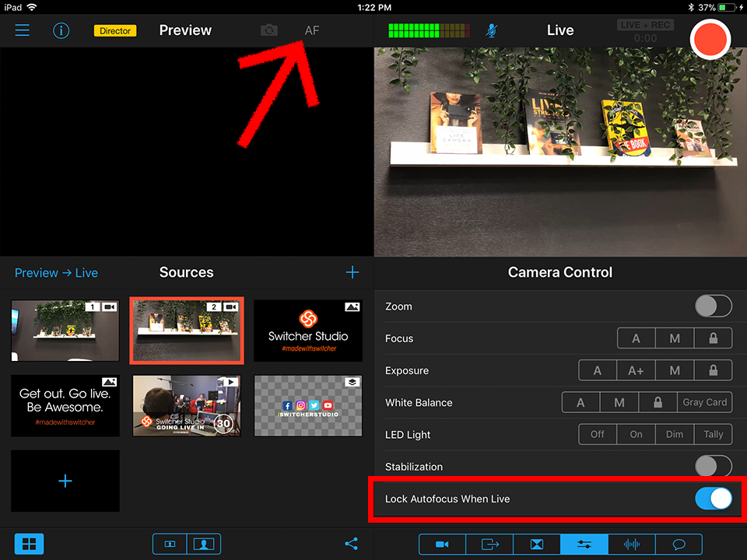Screen dimensions: 747x560
Task: Set White Balance to auto (A)
Action: click(580, 402)
